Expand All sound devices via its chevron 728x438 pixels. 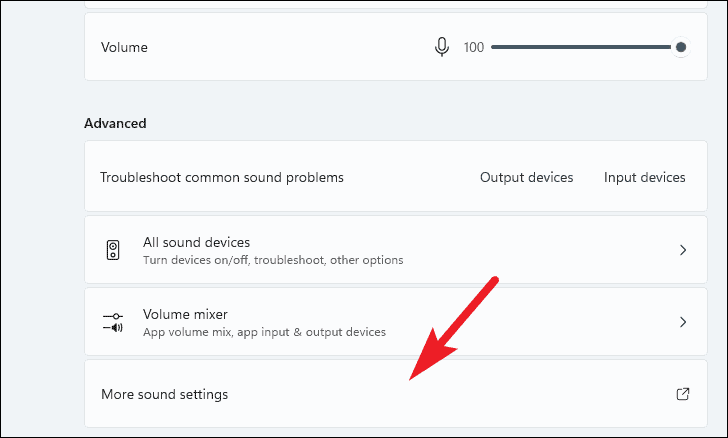(x=683, y=250)
